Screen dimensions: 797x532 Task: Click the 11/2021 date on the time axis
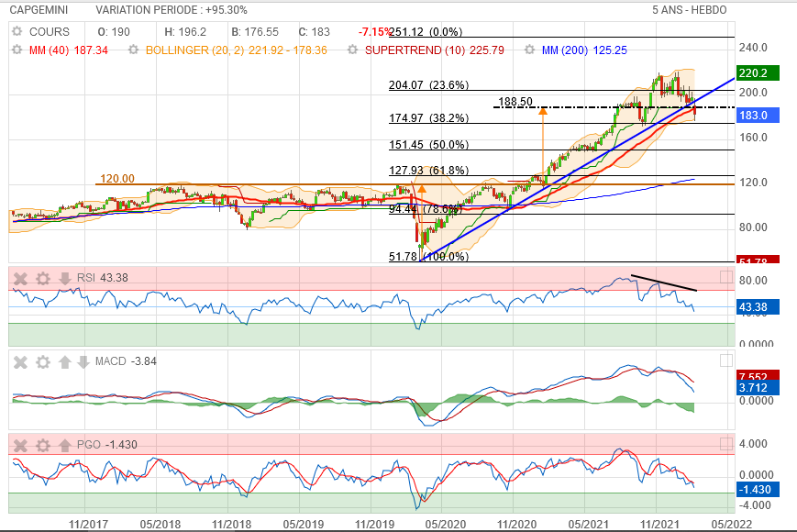(659, 524)
